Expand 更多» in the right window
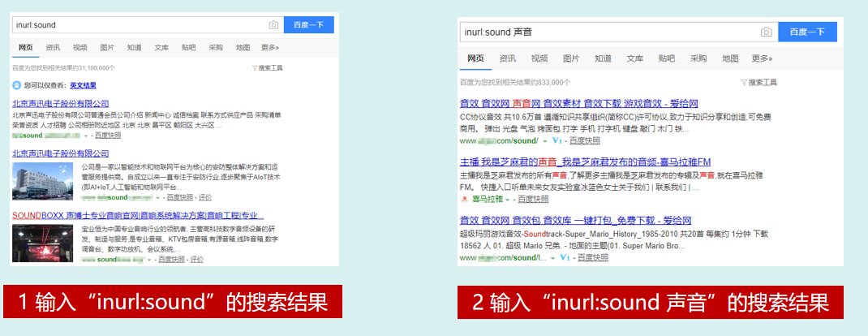 [763, 58]
